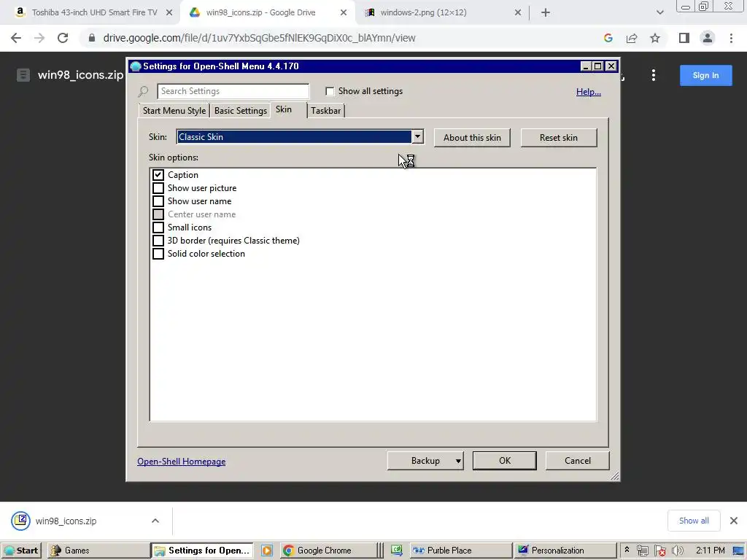
Task: Open Personalization taskbar button
Action: [x=565, y=551]
